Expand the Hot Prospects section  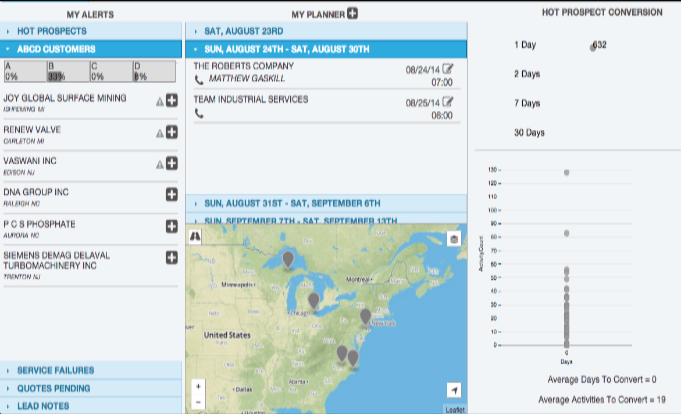tap(91, 31)
